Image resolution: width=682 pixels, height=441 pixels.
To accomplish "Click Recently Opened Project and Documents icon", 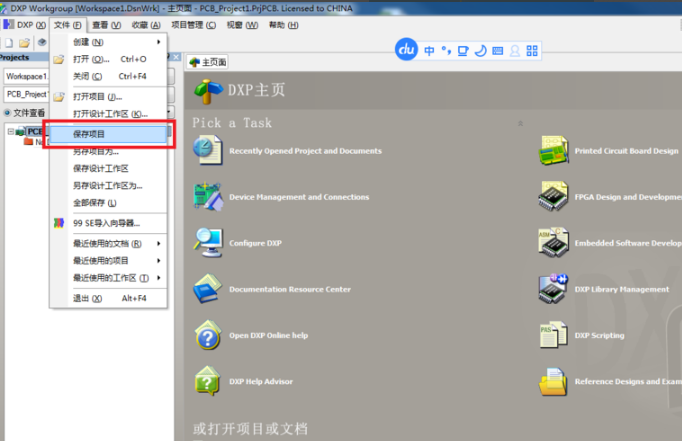I will coord(208,150).
